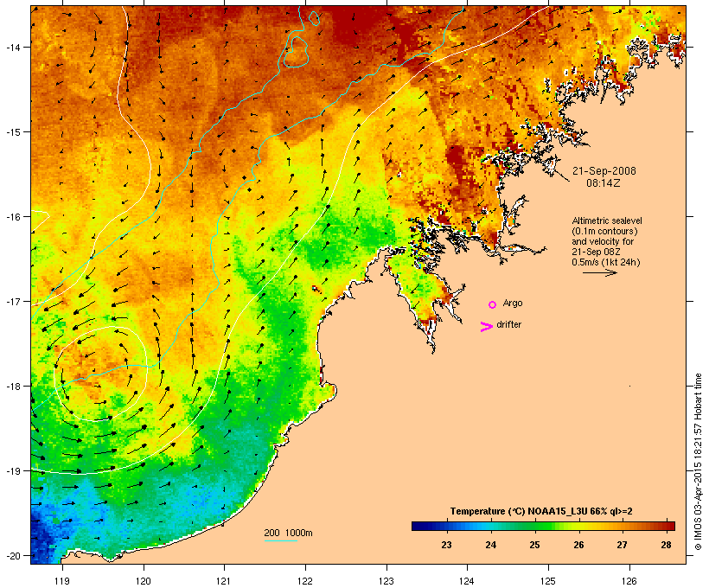709x588 pixels.
Task: Click the latitude axis label -18
Action: pos(13,386)
